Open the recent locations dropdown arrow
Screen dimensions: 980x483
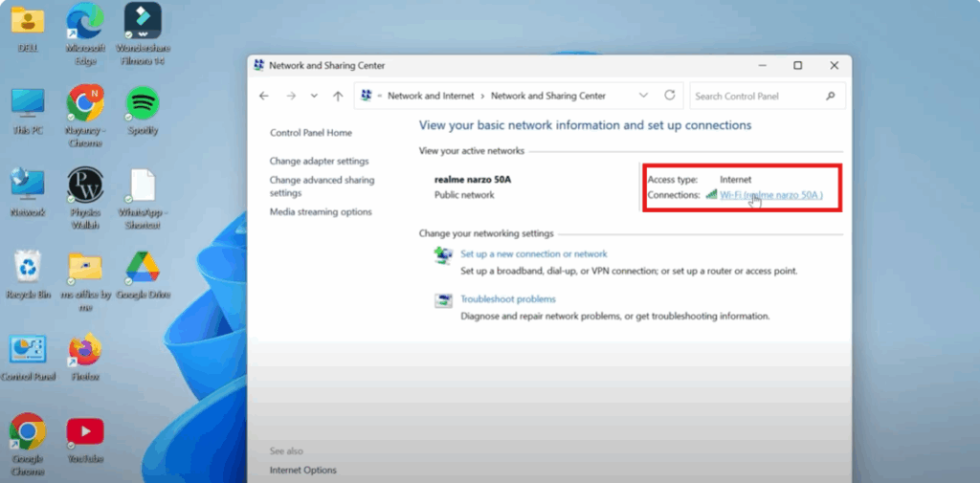313,96
